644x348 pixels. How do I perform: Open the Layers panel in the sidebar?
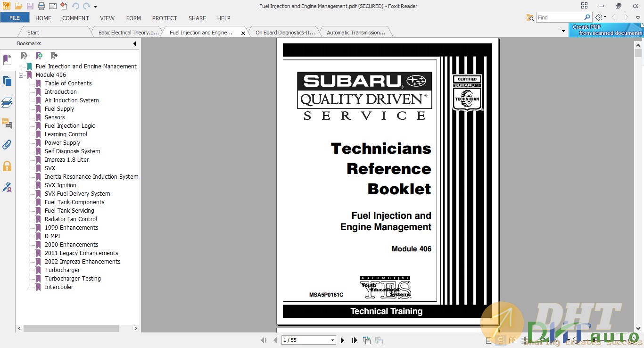pos(7,103)
